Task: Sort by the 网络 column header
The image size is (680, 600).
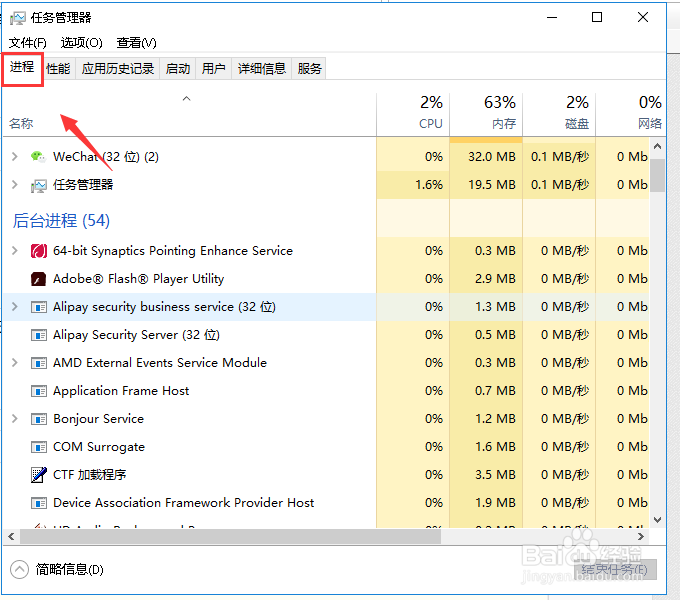Action: 631,114
